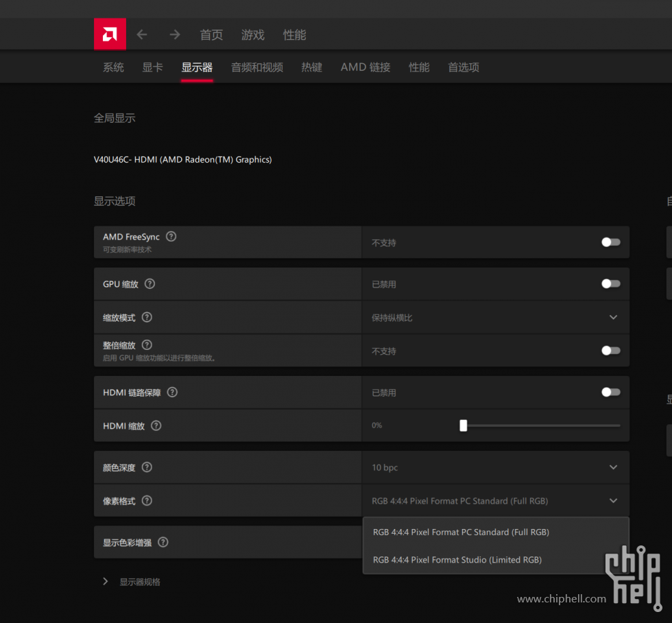Click the 保持纵横比 value text
This screenshot has height=623, width=672.
[392, 318]
